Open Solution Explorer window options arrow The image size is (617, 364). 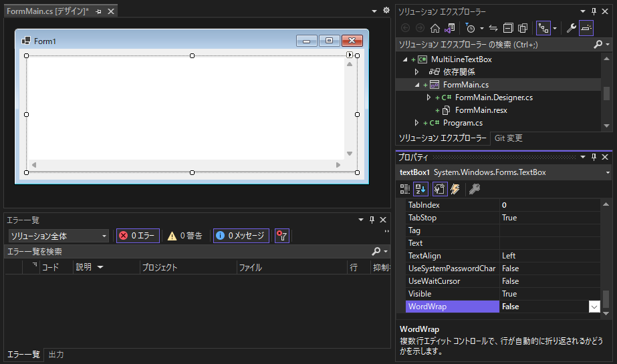pos(583,11)
